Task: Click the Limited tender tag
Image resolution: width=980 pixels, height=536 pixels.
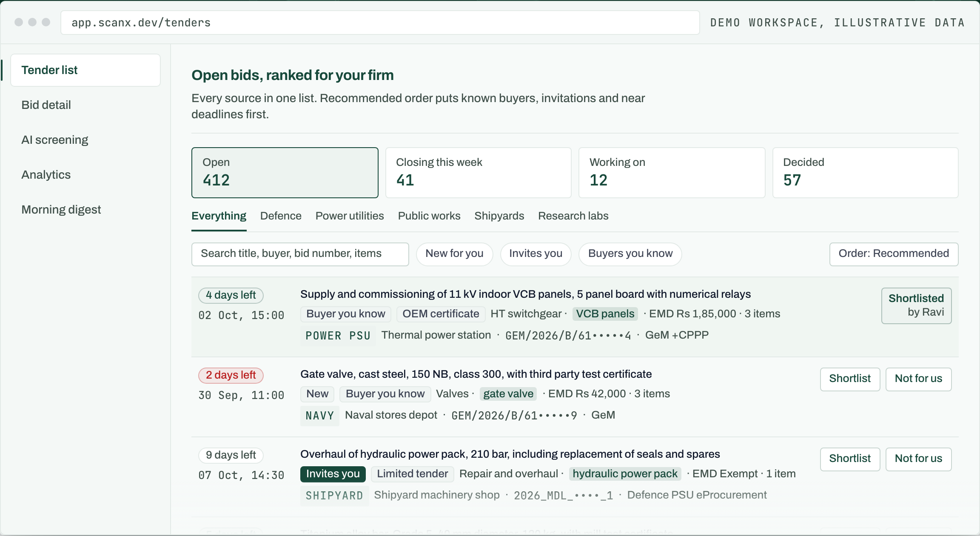Action: click(x=413, y=474)
